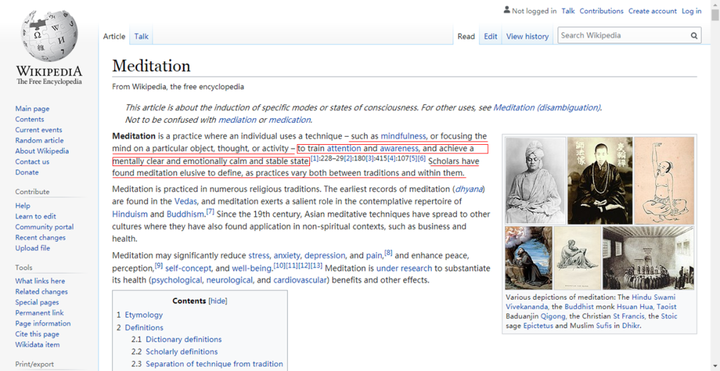Image resolution: width=720 pixels, height=371 pixels.
Task: Click the page vertical scrollbar
Action: (715, 186)
